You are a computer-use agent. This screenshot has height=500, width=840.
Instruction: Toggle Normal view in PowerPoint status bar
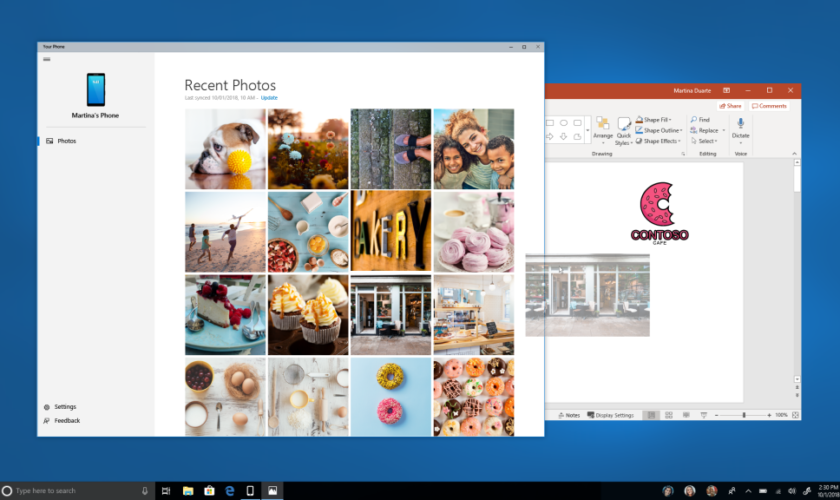point(650,415)
